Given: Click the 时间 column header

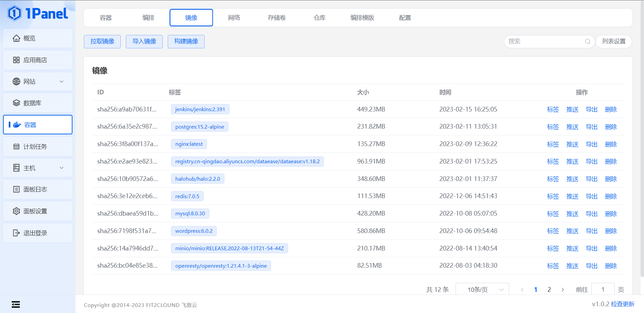Looking at the screenshot, I should 445,92.
